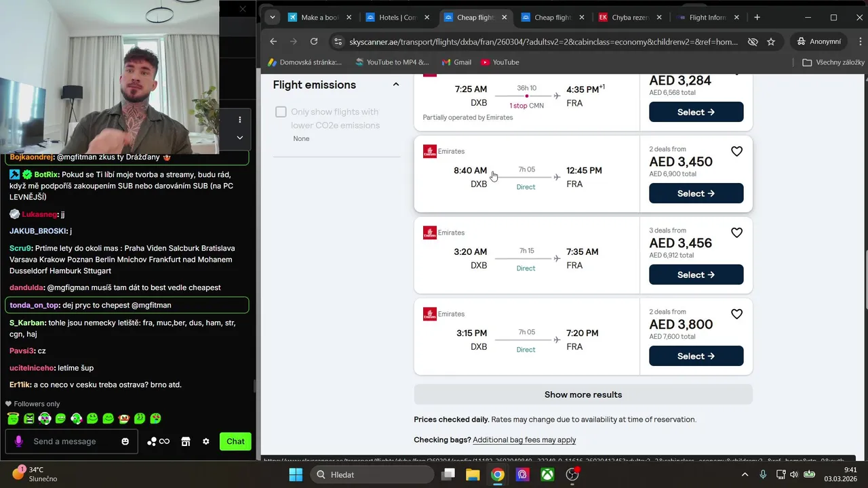This screenshot has height=488, width=868.
Task: Open Windows Start menu
Action: coord(296,474)
